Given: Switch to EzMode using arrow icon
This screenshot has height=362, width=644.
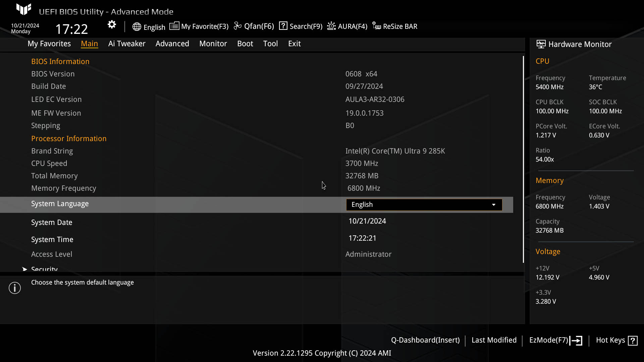Looking at the screenshot, I should (576, 341).
